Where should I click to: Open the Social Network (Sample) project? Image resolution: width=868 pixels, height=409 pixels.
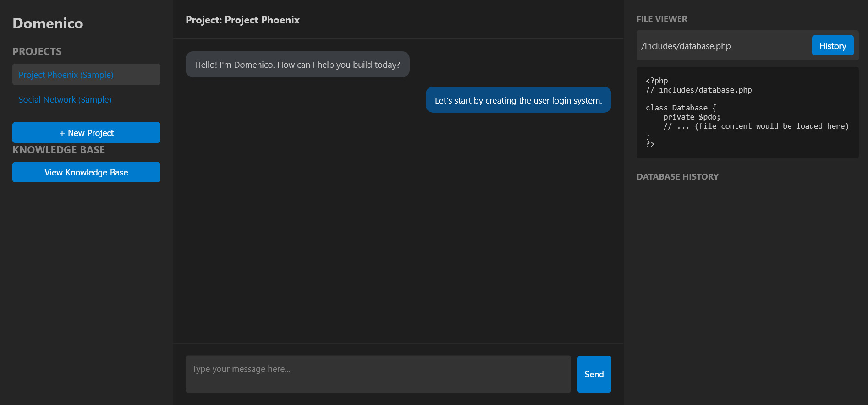pos(86,99)
